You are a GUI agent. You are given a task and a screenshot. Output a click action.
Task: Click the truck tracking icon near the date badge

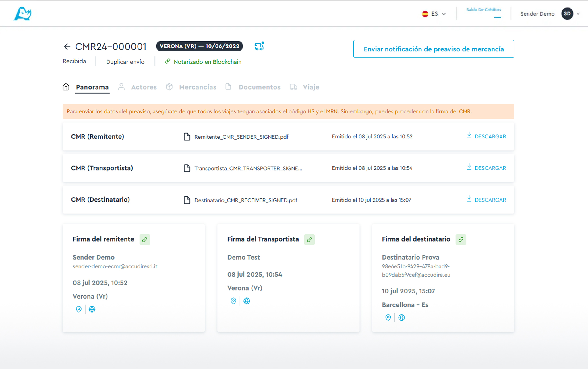(x=259, y=46)
